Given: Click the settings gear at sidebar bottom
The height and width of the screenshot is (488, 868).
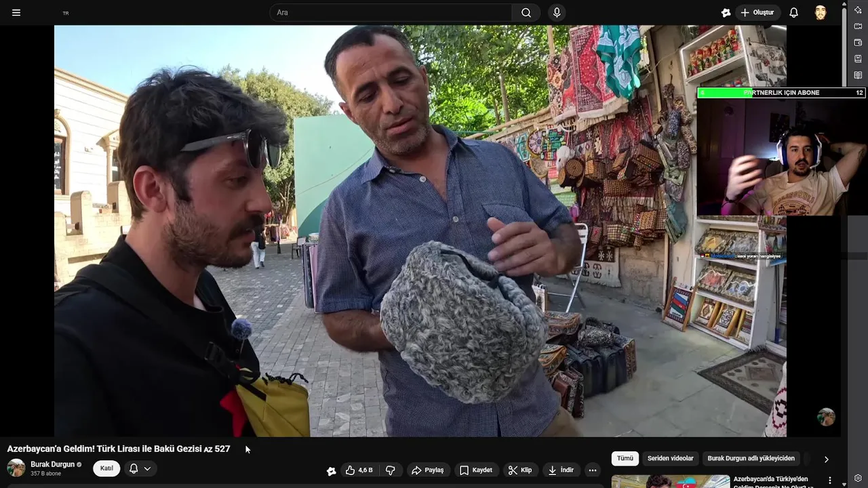Looking at the screenshot, I should [x=858, y=478].
